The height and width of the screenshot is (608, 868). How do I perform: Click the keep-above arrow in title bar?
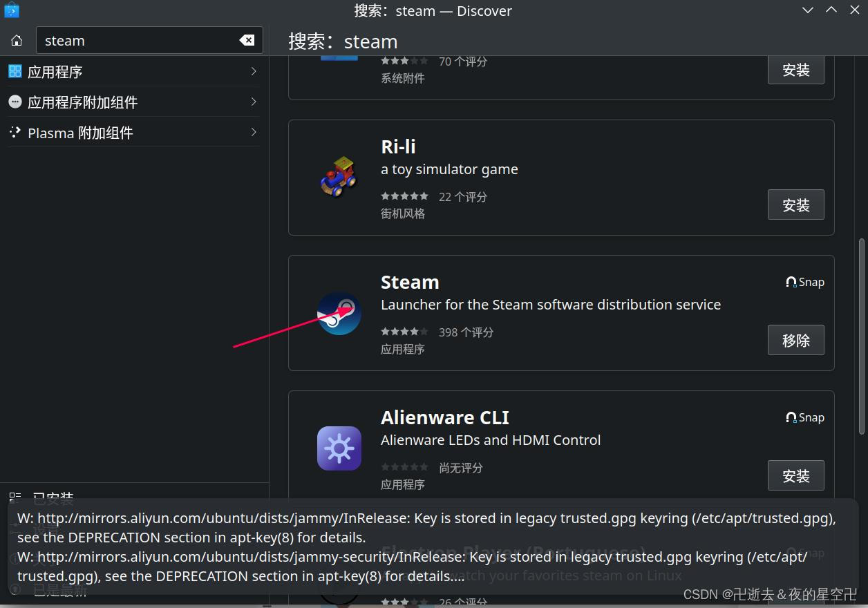point(831,10)
